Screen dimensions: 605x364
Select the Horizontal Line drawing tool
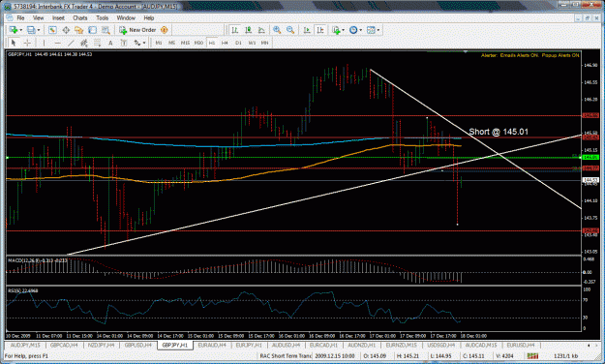pyautogui.click(x=57, y=43)
